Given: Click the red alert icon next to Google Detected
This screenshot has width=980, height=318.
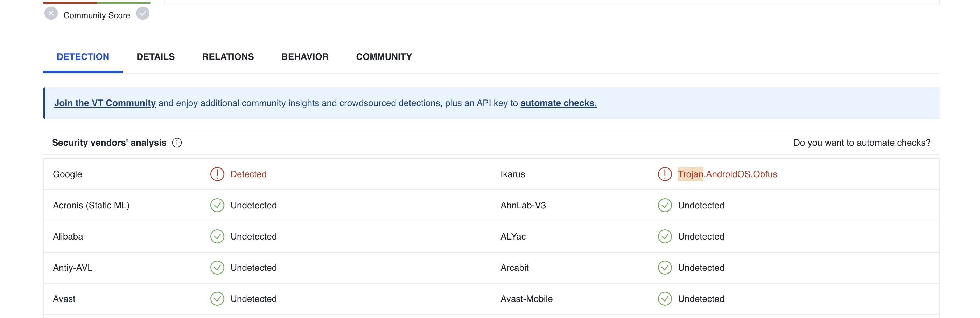Looking at the screenshot, I should pyautogui.click(x=217, y=174).
